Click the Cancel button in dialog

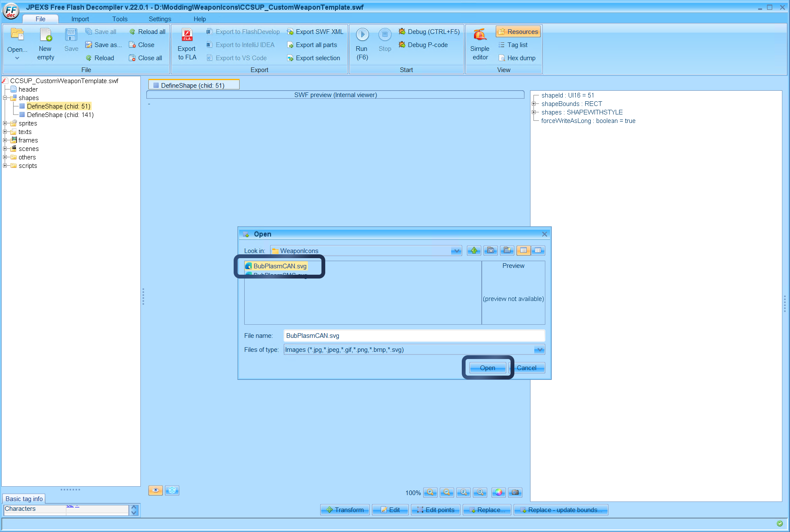point(526,368)
